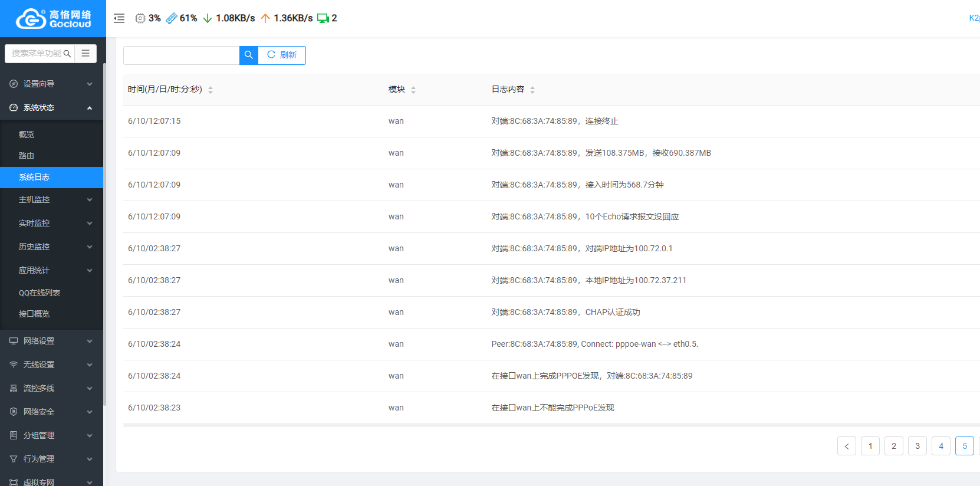Toggle menu list icon next to search
Viewport: 980px width, 486px height.
pyautogui.click(x=85, y=54)
